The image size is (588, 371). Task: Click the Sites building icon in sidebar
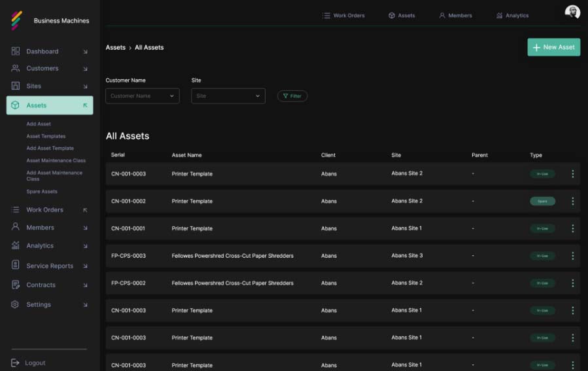tap(16, 86)
